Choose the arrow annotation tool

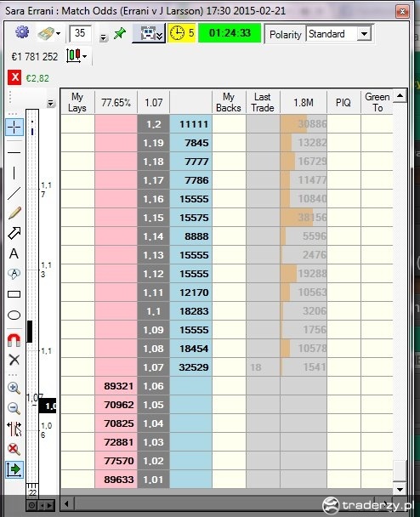14,233
